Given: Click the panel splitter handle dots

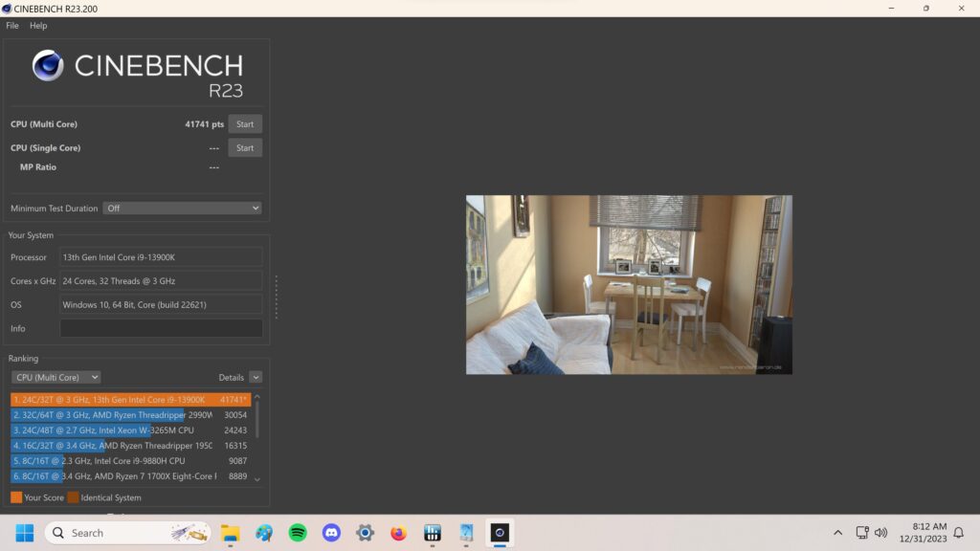Looking at the screenshot, I should 277,297.
